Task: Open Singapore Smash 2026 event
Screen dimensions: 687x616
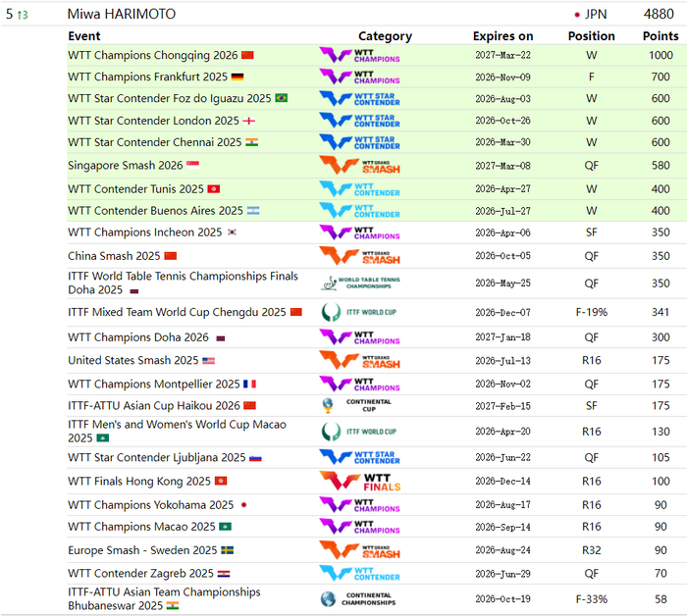Action: [126, 166]
